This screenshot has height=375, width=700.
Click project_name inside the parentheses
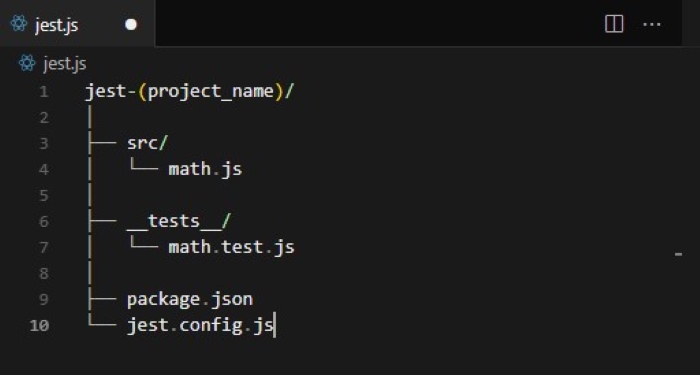(x=211, y=92)
